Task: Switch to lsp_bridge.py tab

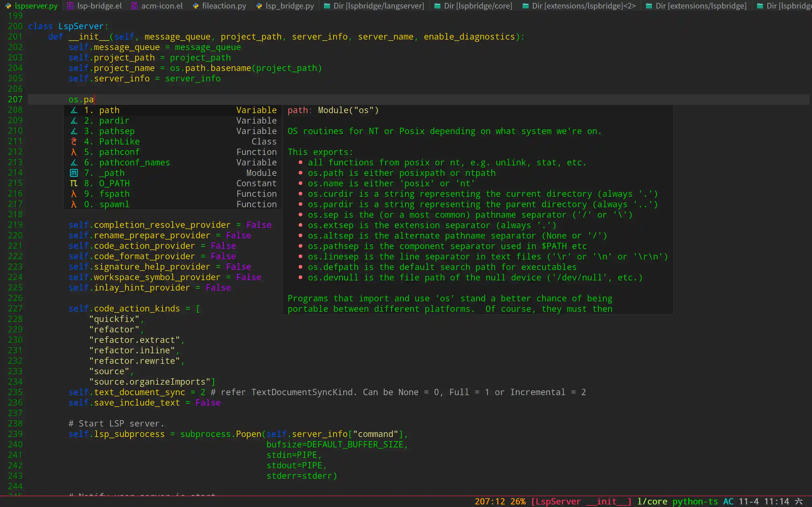Action: (x=289, y=6)
